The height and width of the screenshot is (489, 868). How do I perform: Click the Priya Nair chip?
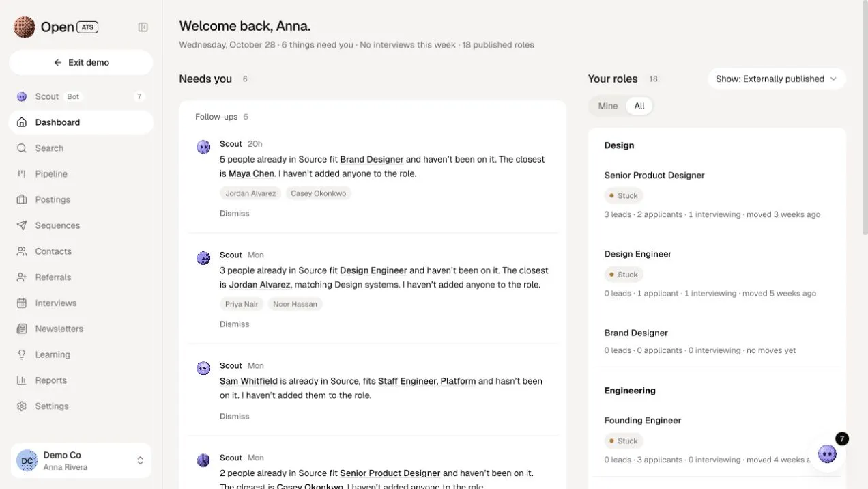tap(242, 304)
